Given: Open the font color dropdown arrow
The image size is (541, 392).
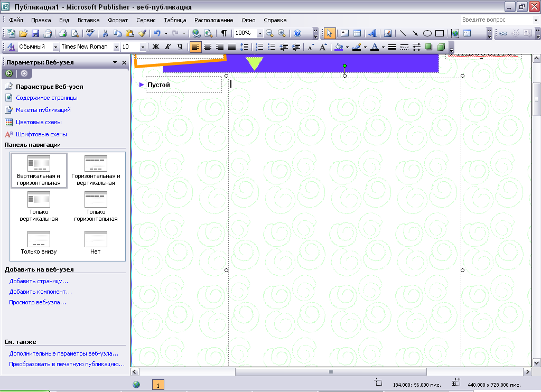Looking at the screenshot, I should pyautogui.click(x=383, y=47).
